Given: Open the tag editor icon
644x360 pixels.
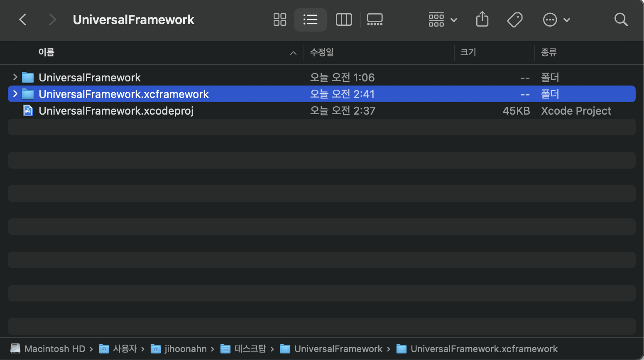Looking at the screenshot, I should [x=515, y=20].
